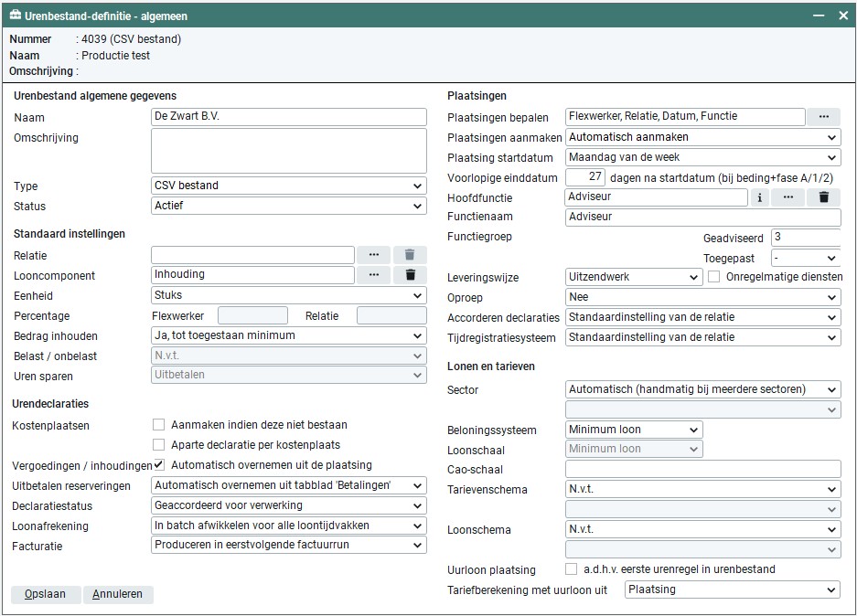Screen dimensions: 857x616
Task: Open Plaatsingen bepalen ellipsis button
Action: (x=824, y=117)
